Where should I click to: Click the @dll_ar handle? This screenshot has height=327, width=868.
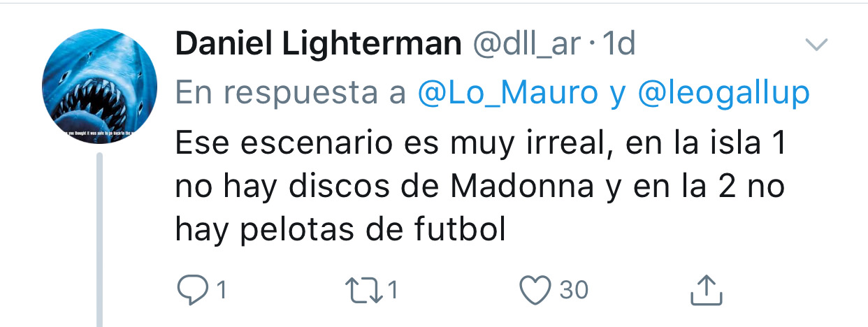point(527,45)
